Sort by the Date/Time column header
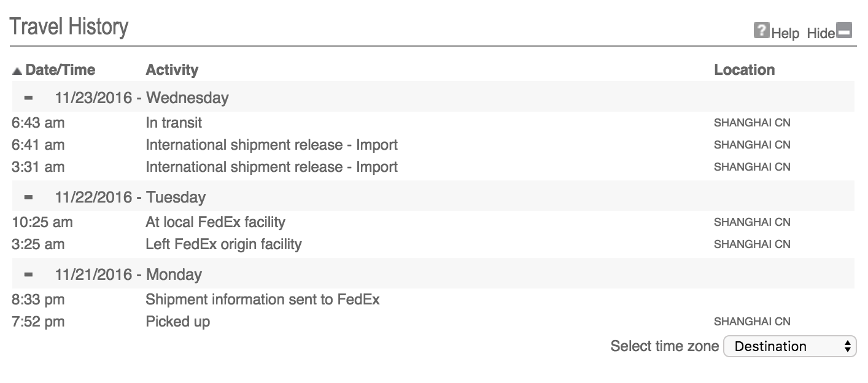868x383 pixels. 60,70
